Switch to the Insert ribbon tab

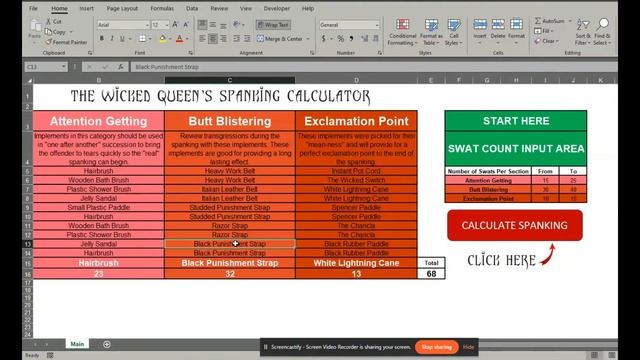click(86, 8)
